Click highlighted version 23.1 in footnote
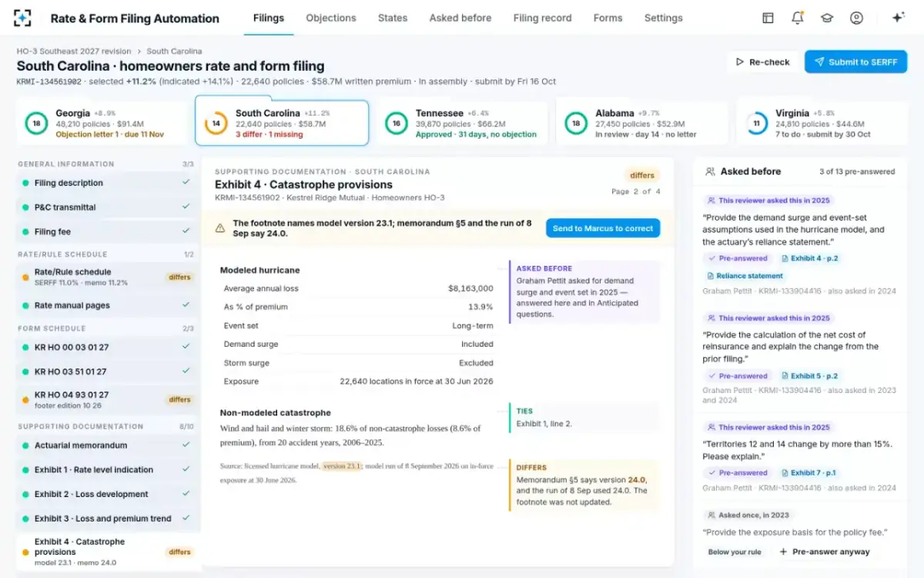This screenshot has height=578, width=924. (342, 465)
